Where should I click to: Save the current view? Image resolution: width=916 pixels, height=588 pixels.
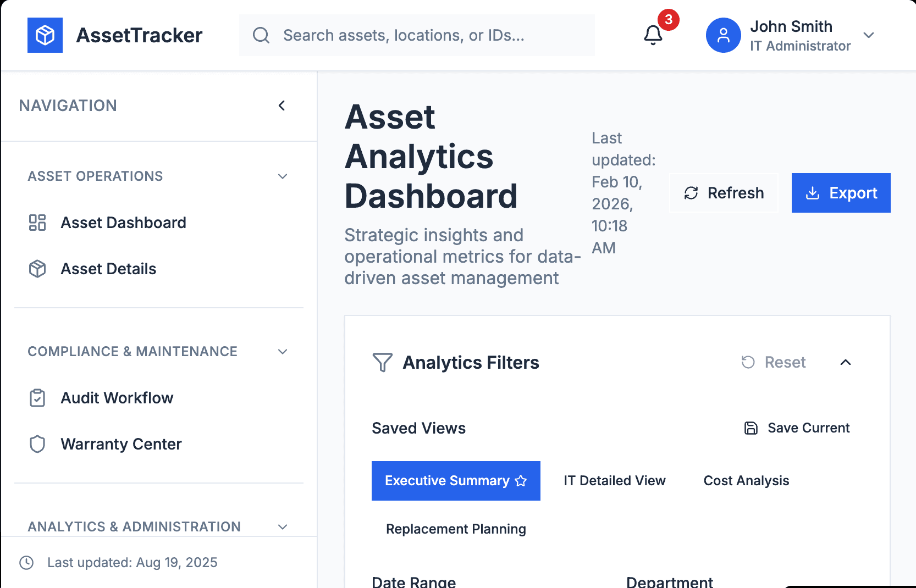pos(797,428)
